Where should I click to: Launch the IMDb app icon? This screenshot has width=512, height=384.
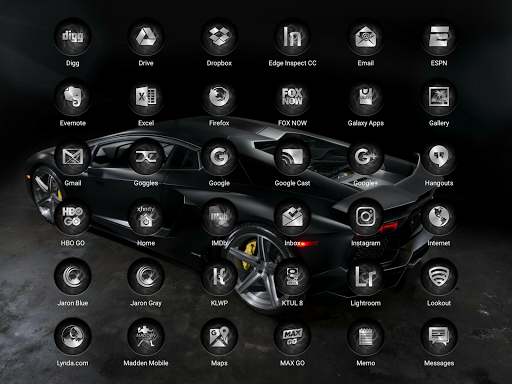[219, 217]
